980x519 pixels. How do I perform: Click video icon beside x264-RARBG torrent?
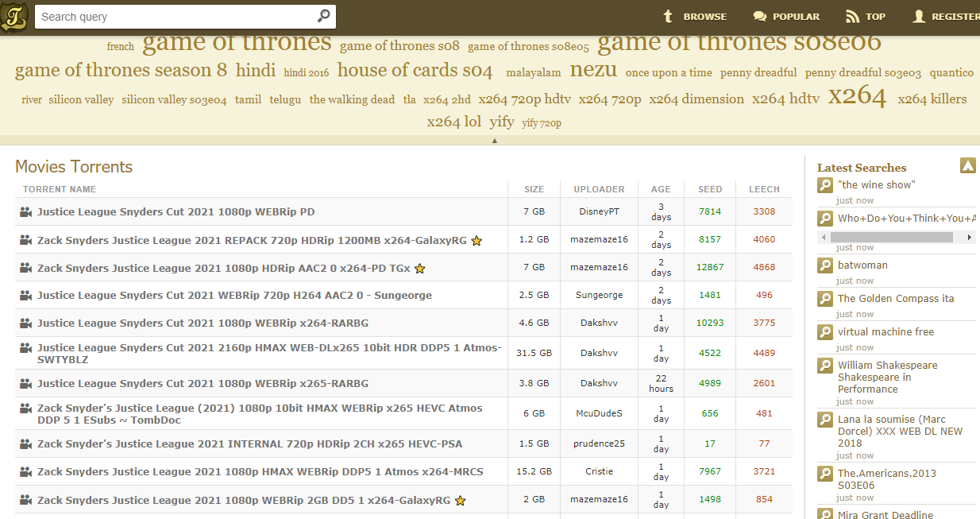(x=26, y=323)
